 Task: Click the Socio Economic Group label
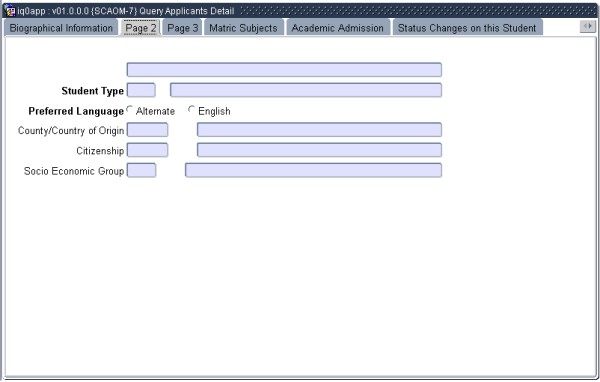pyautogui.click(x=74, y=171)
